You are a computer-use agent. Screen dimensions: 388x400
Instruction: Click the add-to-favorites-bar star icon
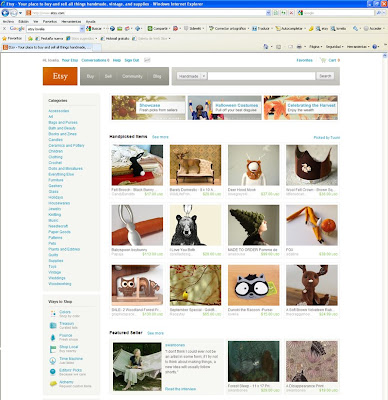click(30, 38)
